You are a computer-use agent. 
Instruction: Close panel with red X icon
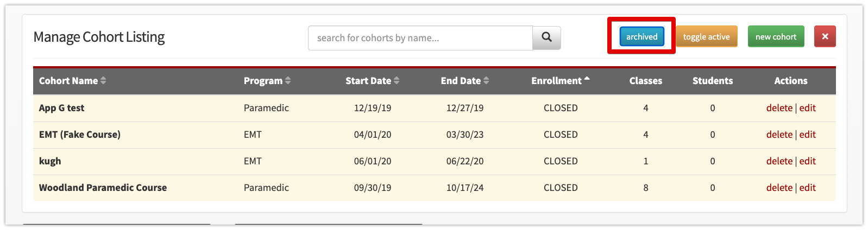pos(825,37)
